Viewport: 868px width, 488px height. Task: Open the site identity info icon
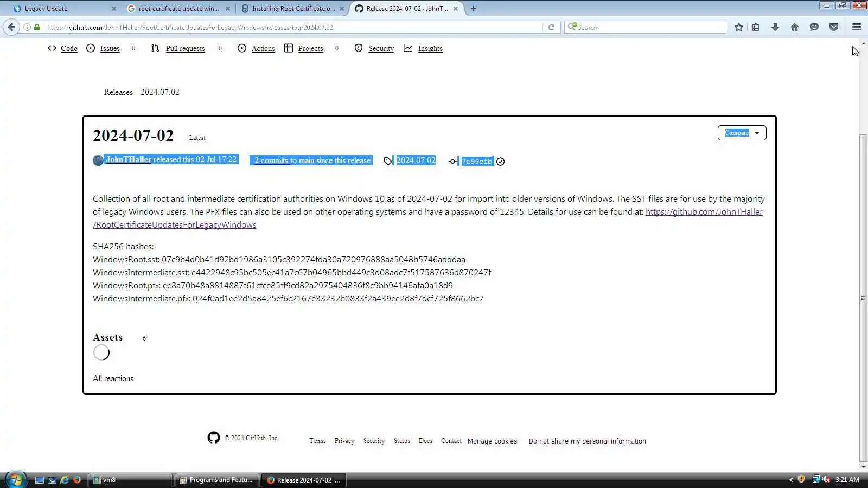coord(27,27)
